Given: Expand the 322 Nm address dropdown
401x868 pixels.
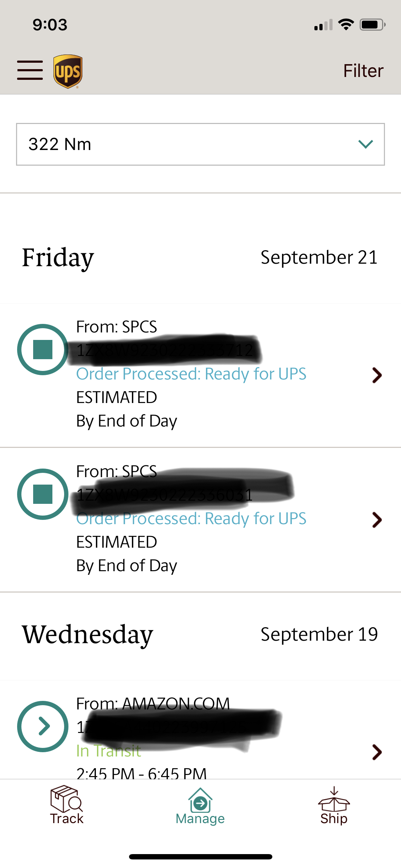Looking at the screenshot, I should coord(200,144).
